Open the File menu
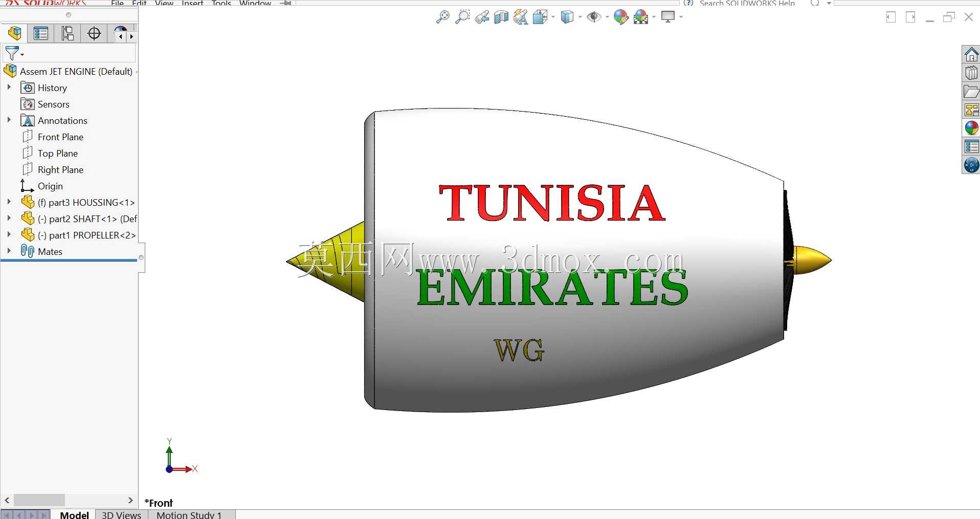Viewport: 980px width, 519px height. click(117, 3)
